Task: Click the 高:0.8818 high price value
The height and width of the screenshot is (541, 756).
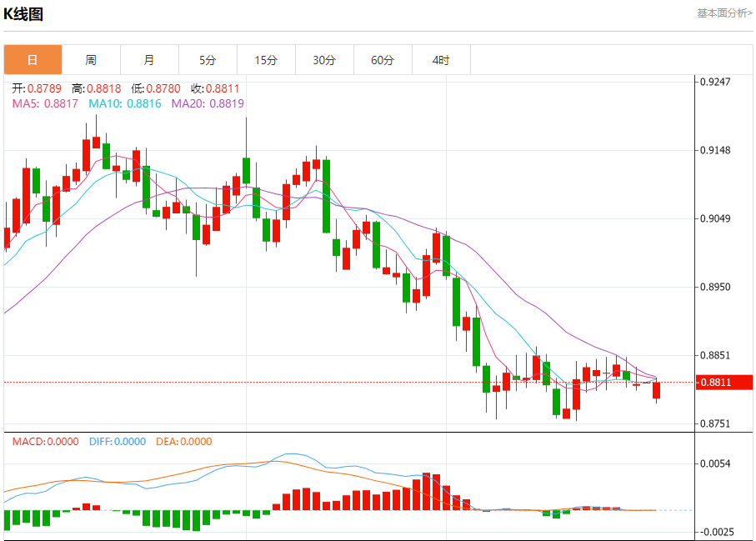Action: (x=97, y=88)
